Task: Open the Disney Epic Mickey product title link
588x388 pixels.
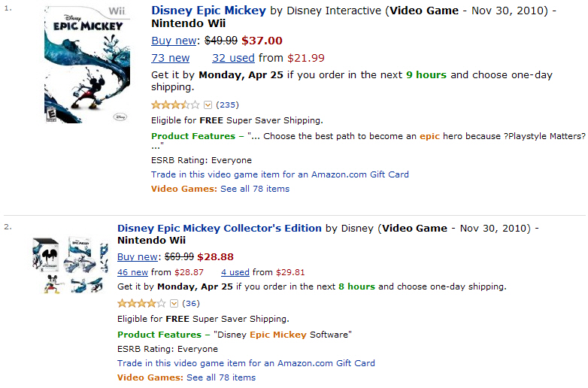Action: [208, 11]
